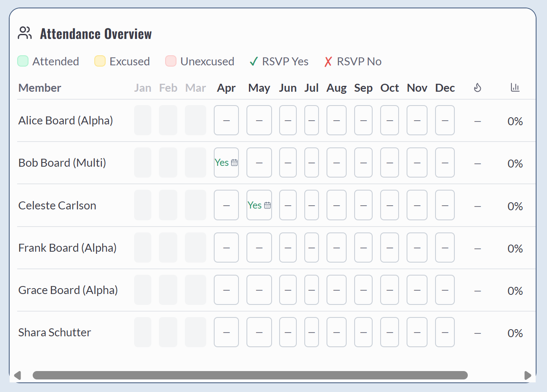Image resolution: width=547 pixels, height=392 pixels.
Task: Open Alice Board's May attendance cell
Action: [259, 120]
